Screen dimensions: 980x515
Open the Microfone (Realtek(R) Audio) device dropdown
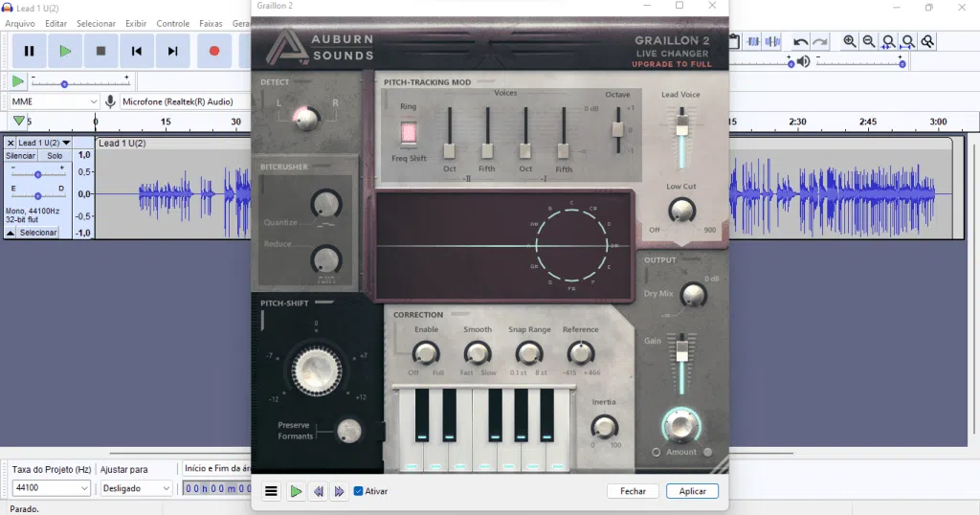[185, 101]
